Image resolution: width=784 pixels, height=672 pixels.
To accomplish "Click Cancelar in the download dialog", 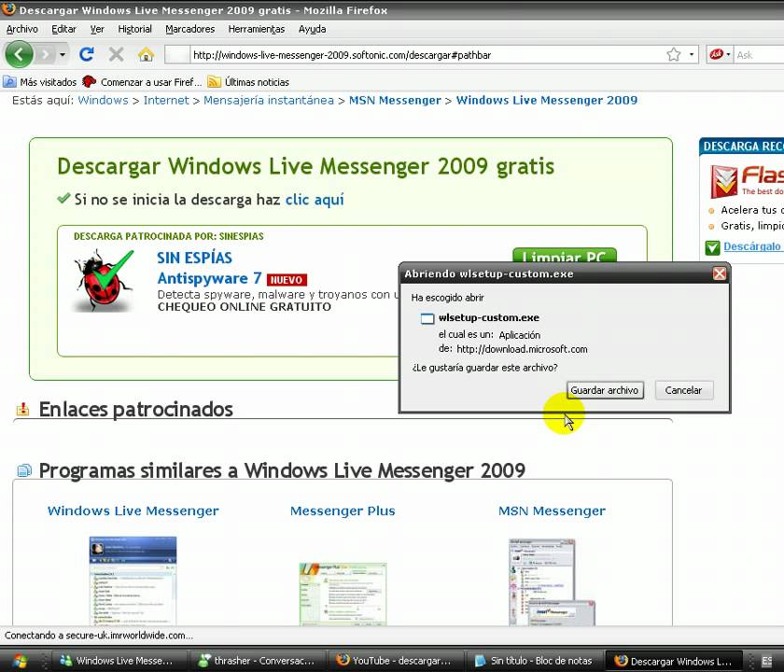I will point(683,390).
